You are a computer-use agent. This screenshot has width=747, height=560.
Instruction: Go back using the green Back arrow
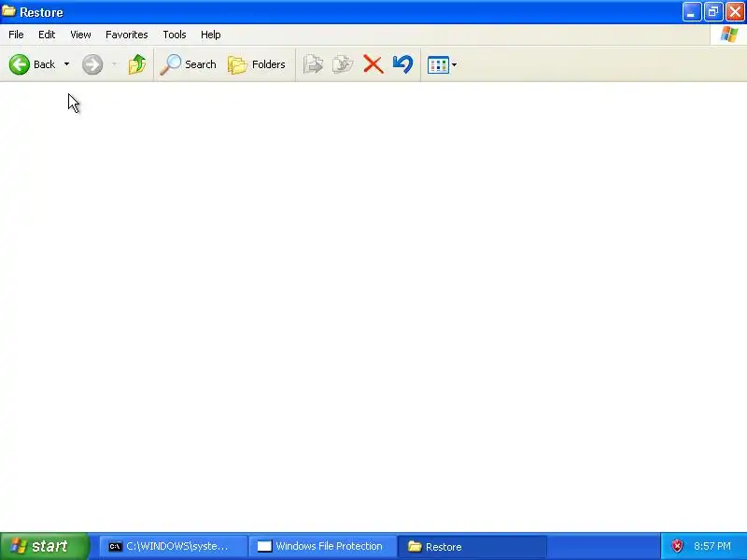(x=33, y=64)
